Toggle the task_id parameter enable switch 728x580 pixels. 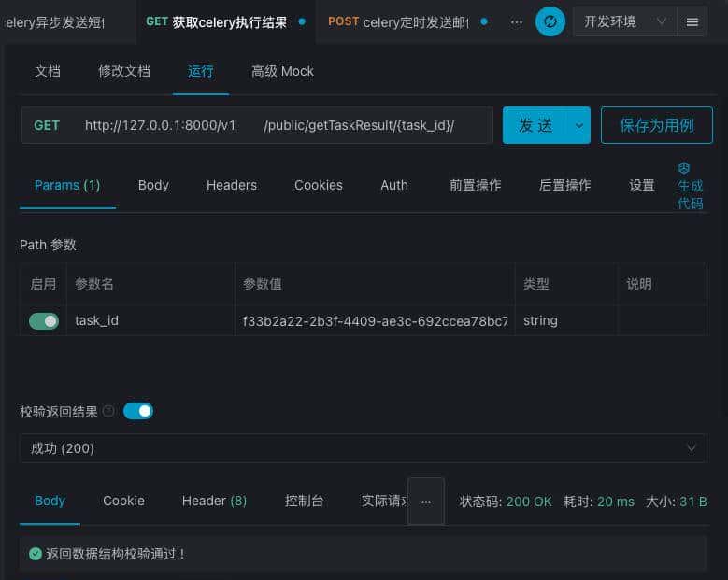click(x=44, y=321)
